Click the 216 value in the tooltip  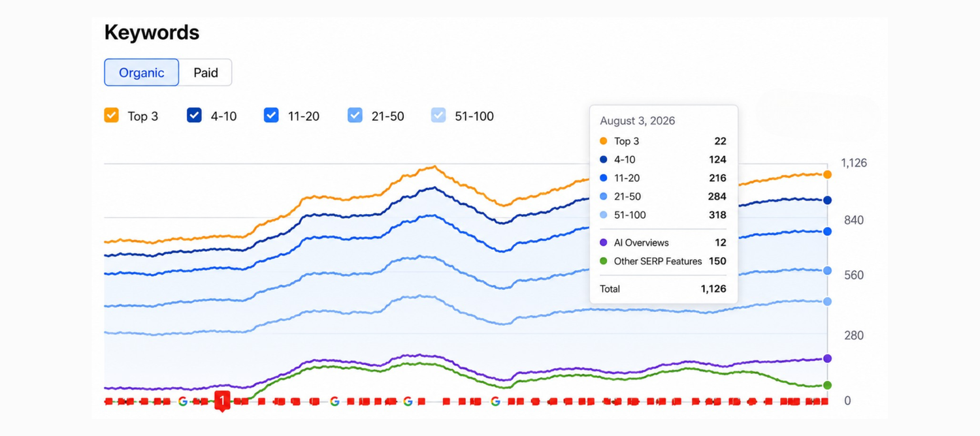(x=717, y=178)
